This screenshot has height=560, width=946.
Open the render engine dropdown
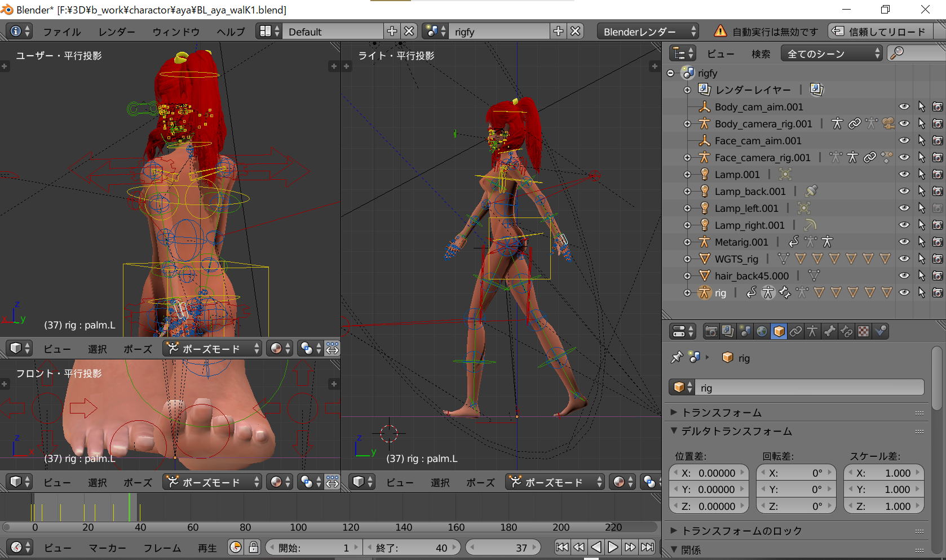[x=648, y=32]
